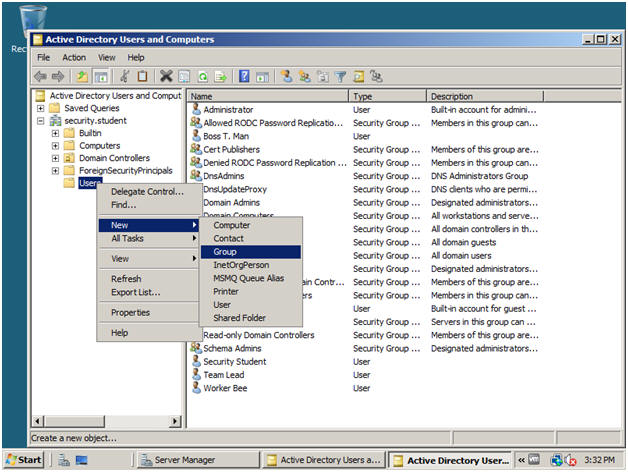Click the Cut scissors icon
This screenshot has width=628, height=472.
pyautogui.click(x=125, y=76)
